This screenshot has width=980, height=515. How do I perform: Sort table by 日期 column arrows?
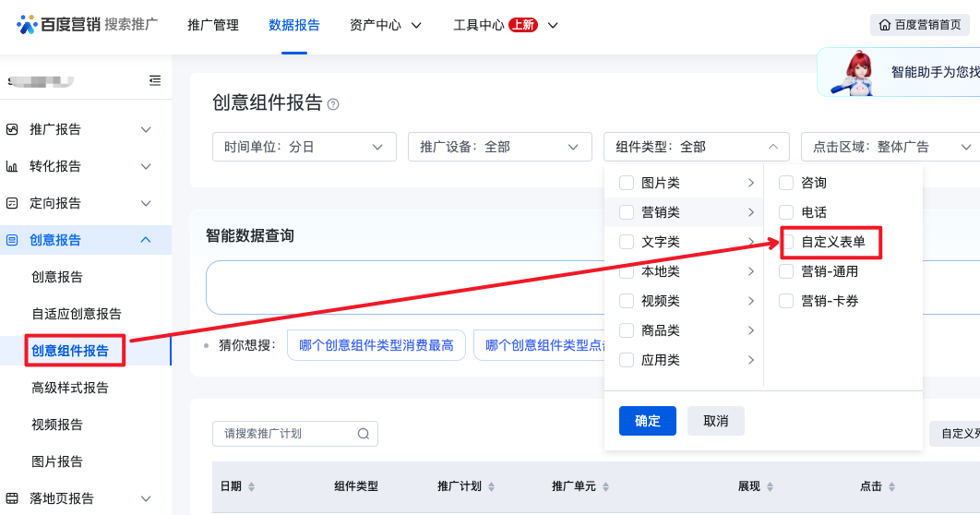pyautogui.click(x=251, y=486)
